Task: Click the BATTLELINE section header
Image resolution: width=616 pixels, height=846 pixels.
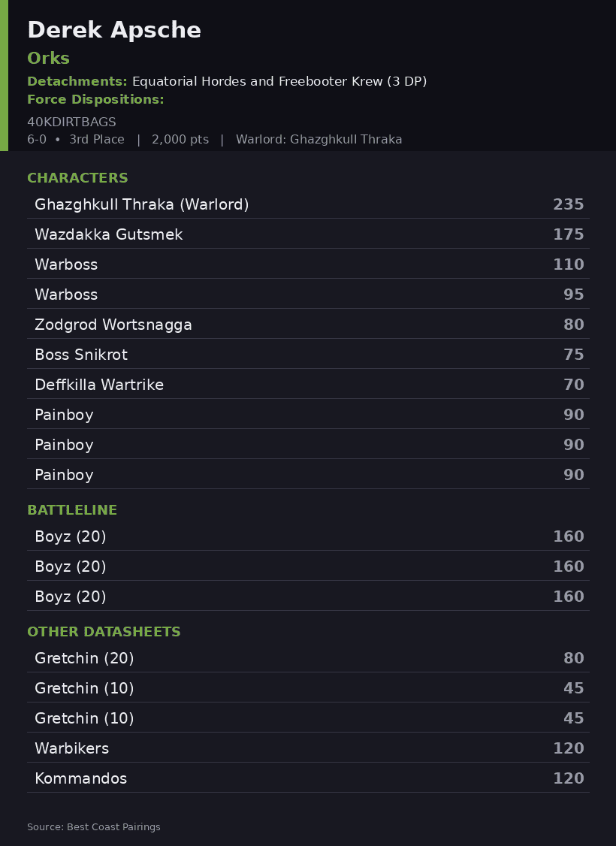Action: [x=72, y=510]
